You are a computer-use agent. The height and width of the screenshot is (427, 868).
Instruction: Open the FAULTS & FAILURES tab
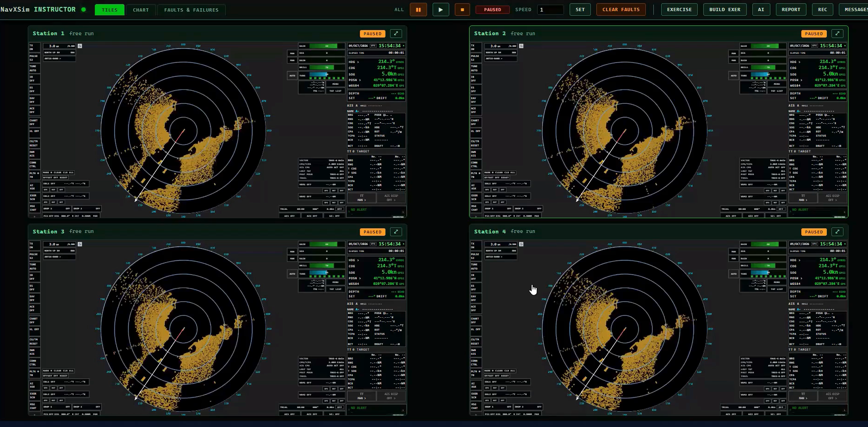pyautogui.click(x=191, y=10)
